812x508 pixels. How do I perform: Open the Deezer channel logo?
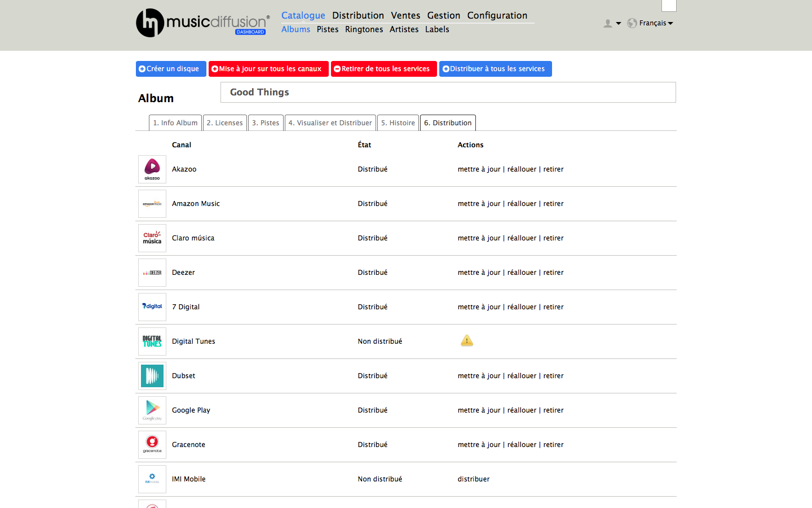(152, 273)
